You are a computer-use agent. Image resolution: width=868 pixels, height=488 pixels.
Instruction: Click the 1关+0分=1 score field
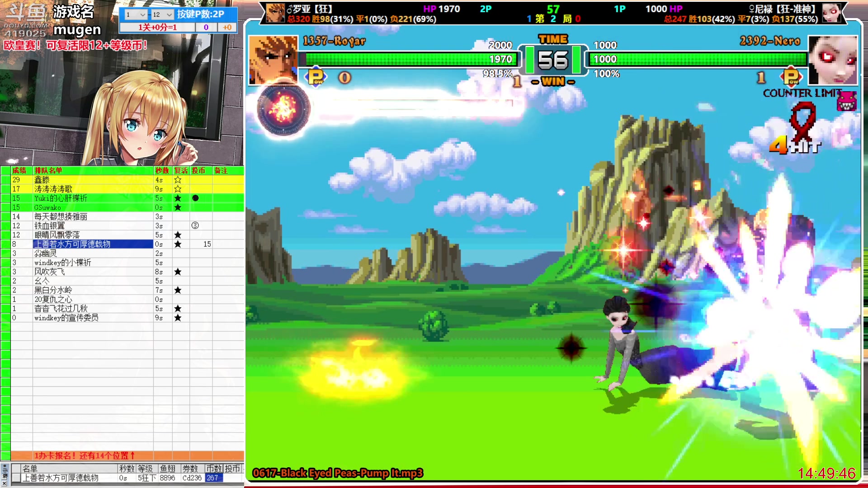click(x=157, y=27)
